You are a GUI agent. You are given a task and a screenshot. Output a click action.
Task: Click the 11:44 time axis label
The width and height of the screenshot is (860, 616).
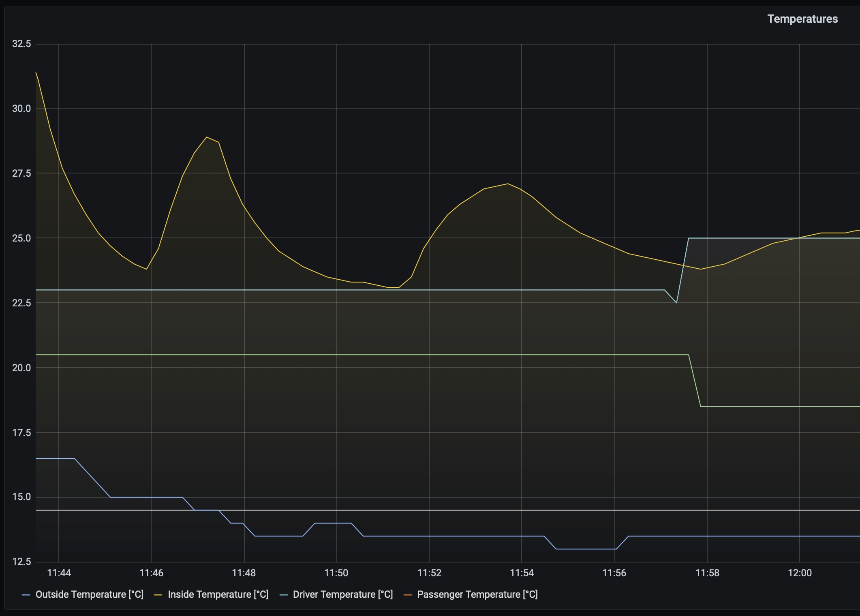[x=59, y=573]
